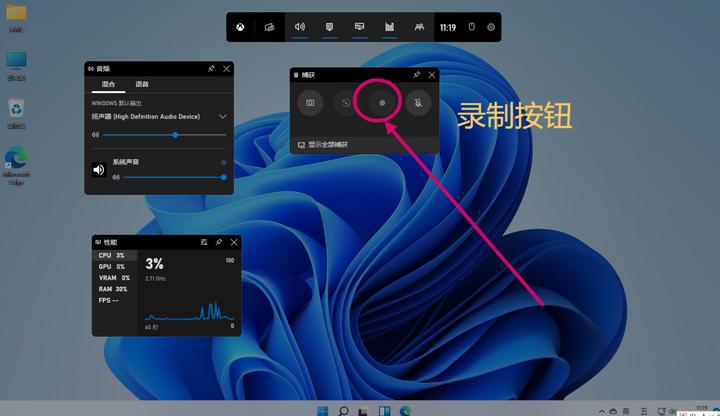The image size is (720, 416).
Task: Mute the System Sounds small speaker icon
Action: point(116,177)
